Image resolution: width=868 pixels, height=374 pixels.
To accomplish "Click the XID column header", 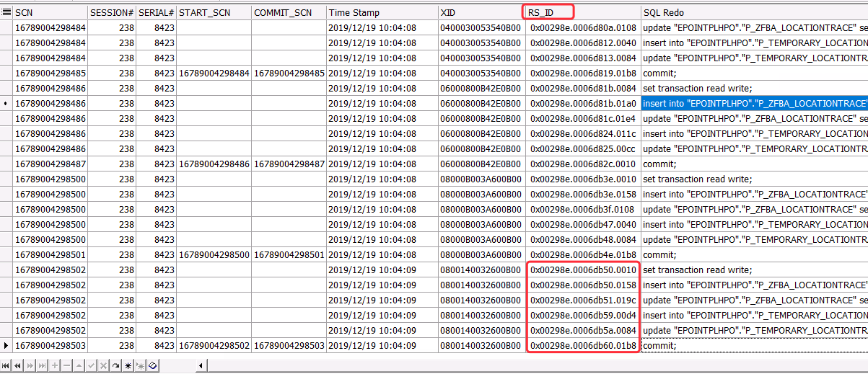I will pyautogui.click(x=481, y=12).
